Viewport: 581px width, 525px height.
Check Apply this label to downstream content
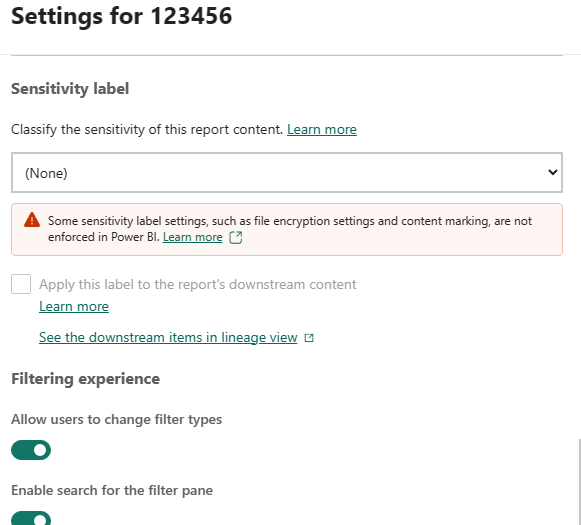21,284
